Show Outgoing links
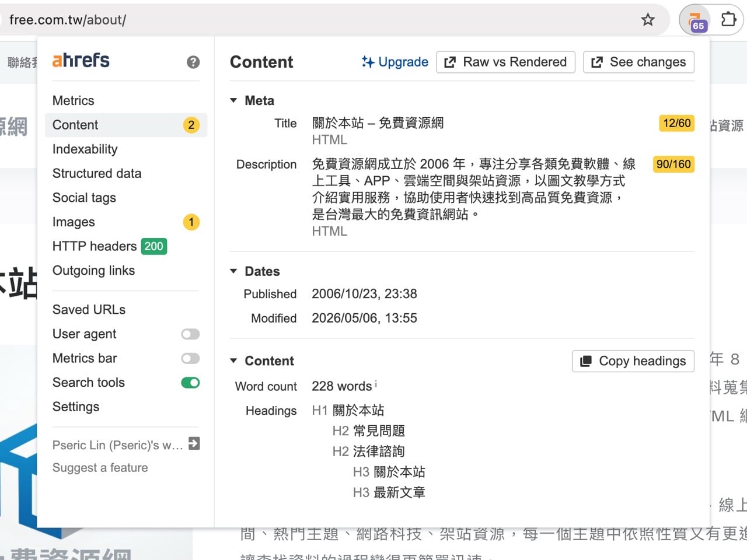The width and height of the screenshot is (747, 560). (93, 271)
